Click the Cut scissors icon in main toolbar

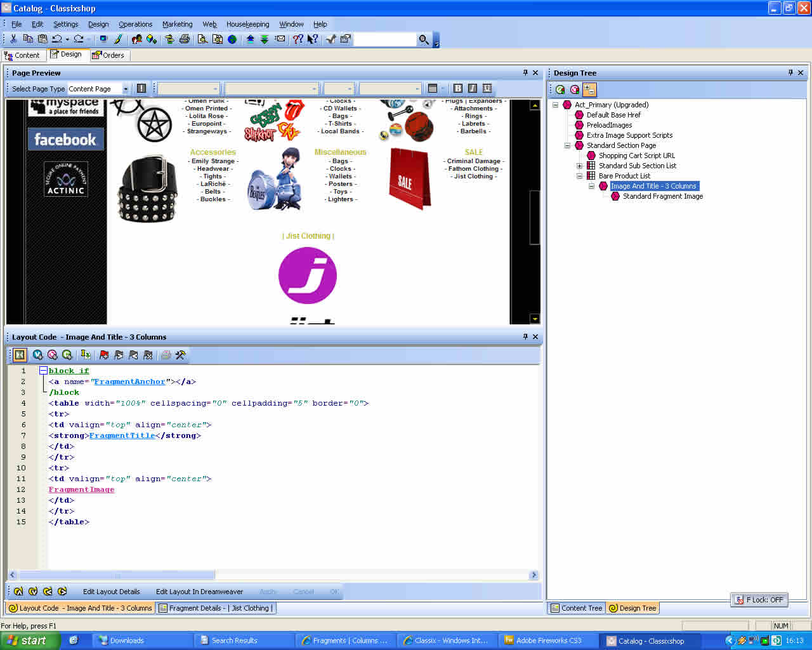click(x=13, y=39)
